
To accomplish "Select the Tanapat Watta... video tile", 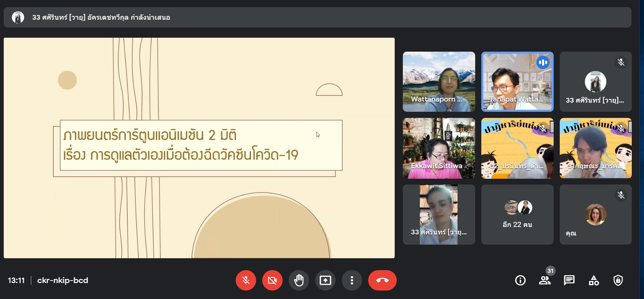I will pyautogui.click(x=517, y=82).
